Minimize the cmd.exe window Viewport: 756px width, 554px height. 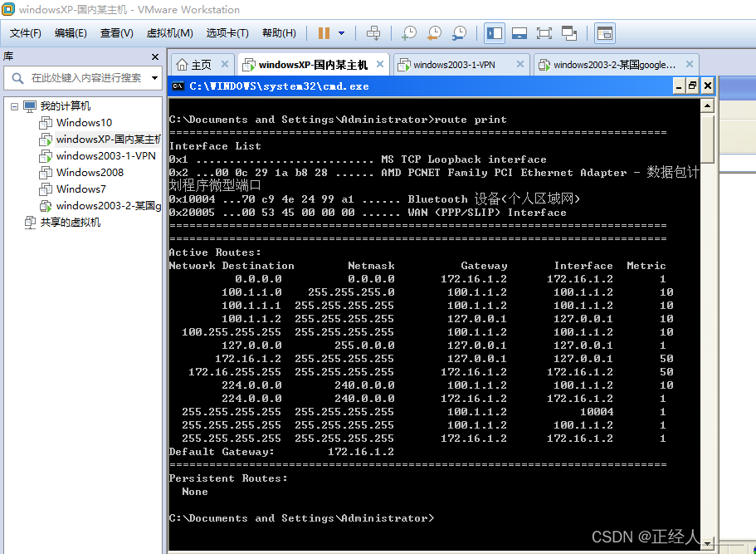(679, 86)
